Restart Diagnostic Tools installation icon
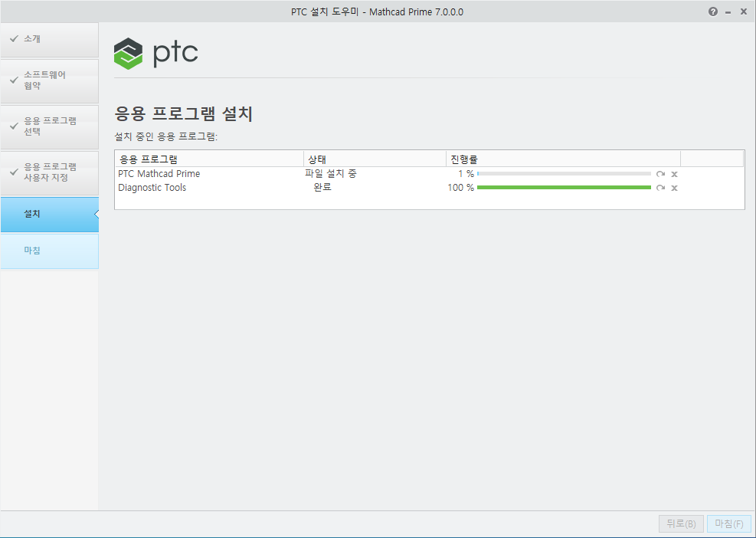756x538 pixels. (x=660, y=188)
